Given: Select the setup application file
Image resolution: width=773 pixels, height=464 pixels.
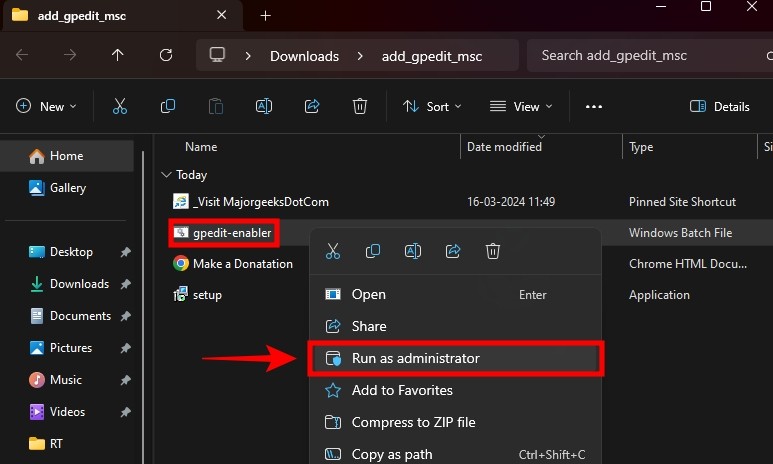Looking at the screenshot, I should click(x=197, y=295).
